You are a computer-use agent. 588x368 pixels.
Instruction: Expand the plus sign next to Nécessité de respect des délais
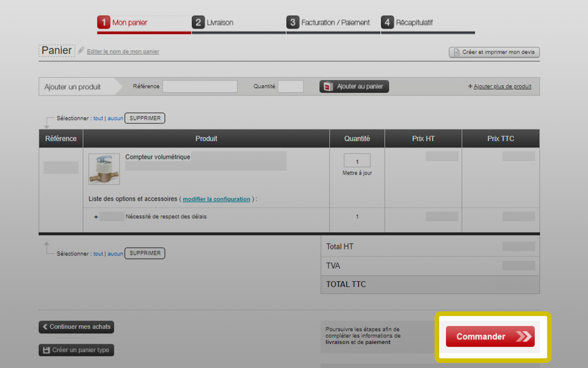pyautogui.click(x=96, y=217)
